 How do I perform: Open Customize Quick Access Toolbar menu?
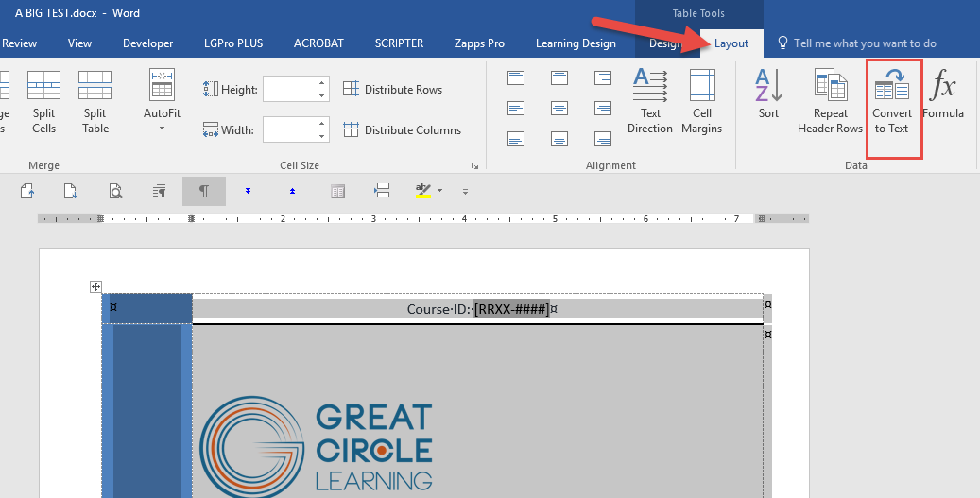coord(465,191)
